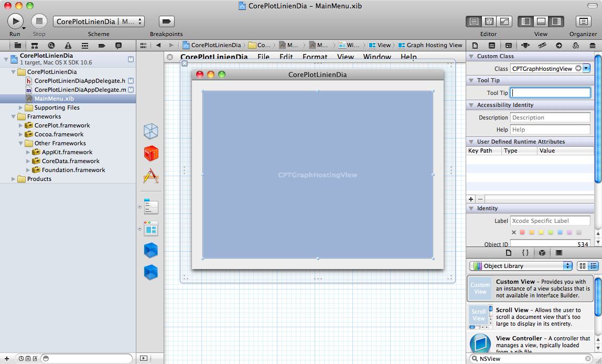Show the Issue navigator
Screen dimensions: 602x364
click(x=68, y=46)
